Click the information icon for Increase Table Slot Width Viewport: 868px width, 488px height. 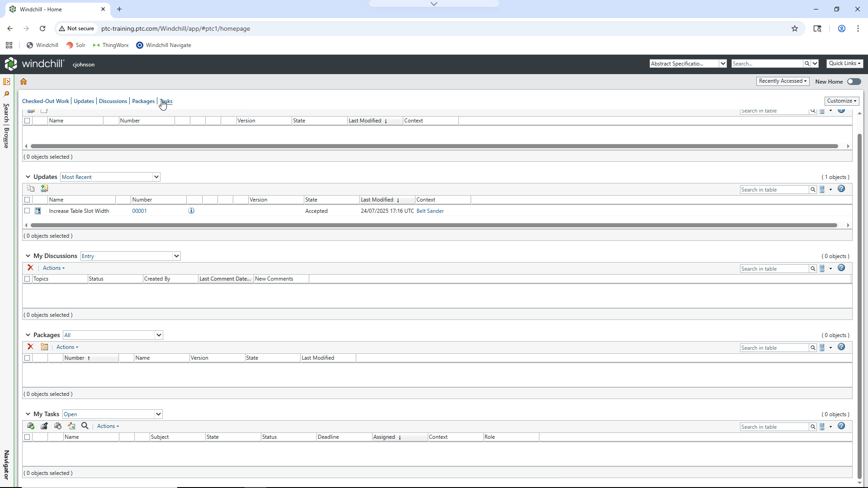tap(191, 211)
